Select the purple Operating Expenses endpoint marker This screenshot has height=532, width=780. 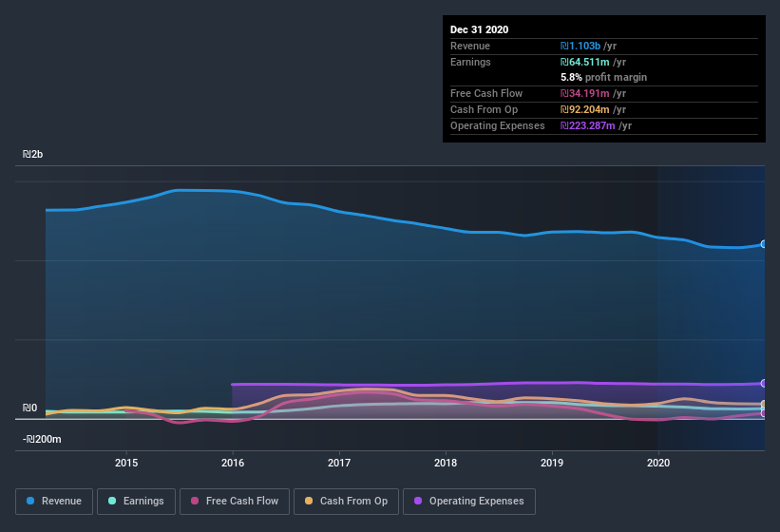(x=763, y=383)
